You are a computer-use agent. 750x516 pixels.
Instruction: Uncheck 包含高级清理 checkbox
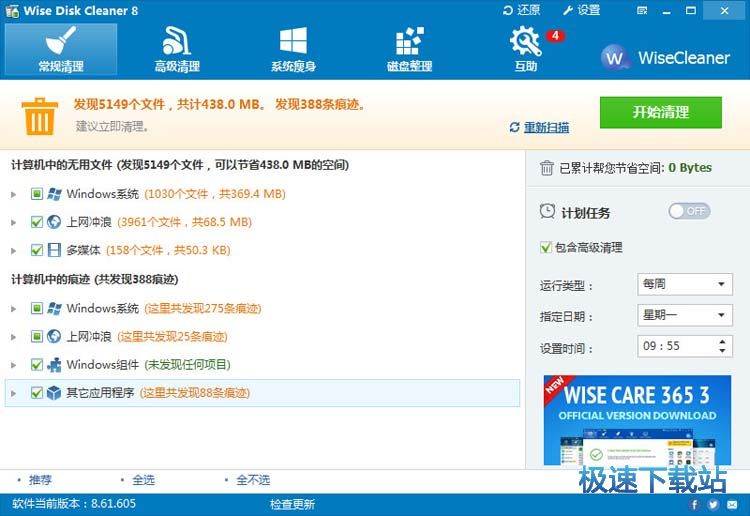(546, 247)
